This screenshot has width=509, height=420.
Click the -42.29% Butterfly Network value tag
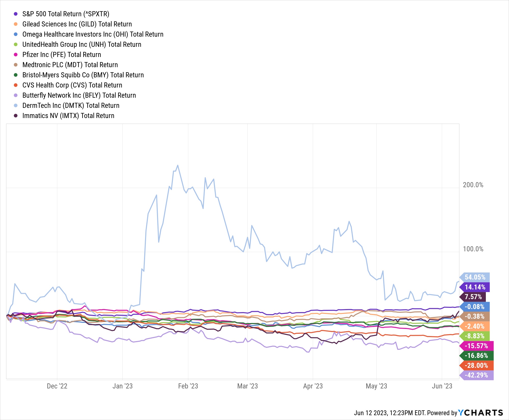476,375
